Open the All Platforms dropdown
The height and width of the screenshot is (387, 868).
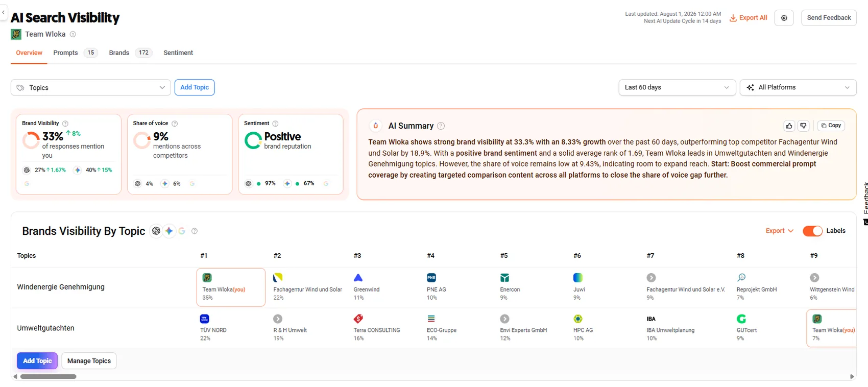point(798,87)
